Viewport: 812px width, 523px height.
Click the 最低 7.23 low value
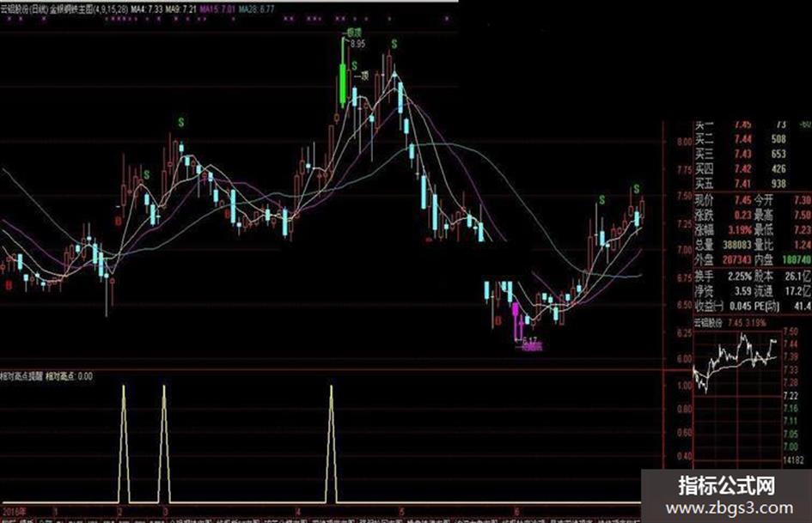click(x=803, y=229)
